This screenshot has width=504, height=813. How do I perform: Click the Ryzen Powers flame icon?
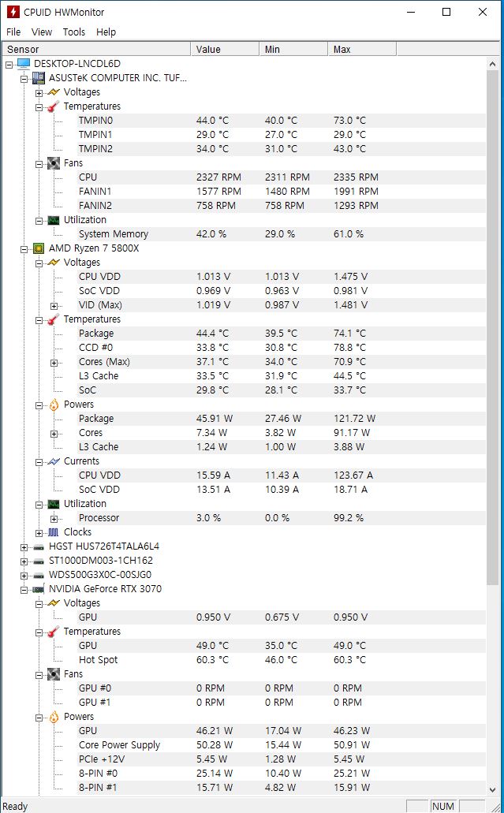(54, 405)
